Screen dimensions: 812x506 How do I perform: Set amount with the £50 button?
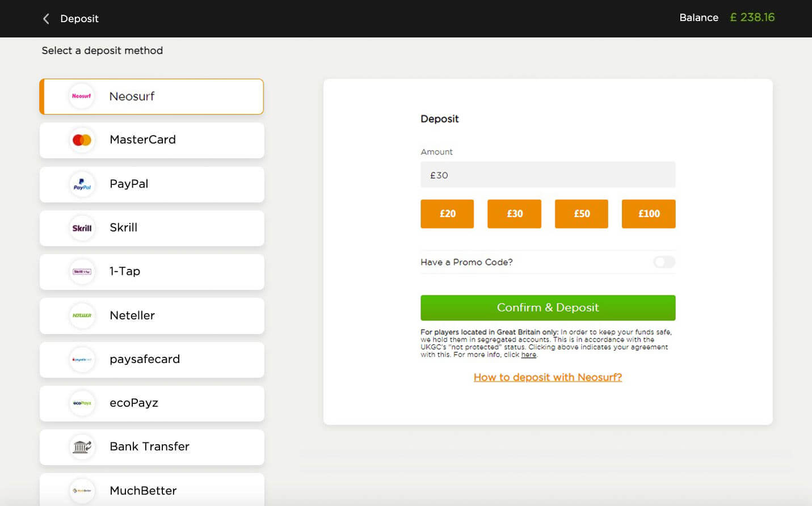pos(582,214)
